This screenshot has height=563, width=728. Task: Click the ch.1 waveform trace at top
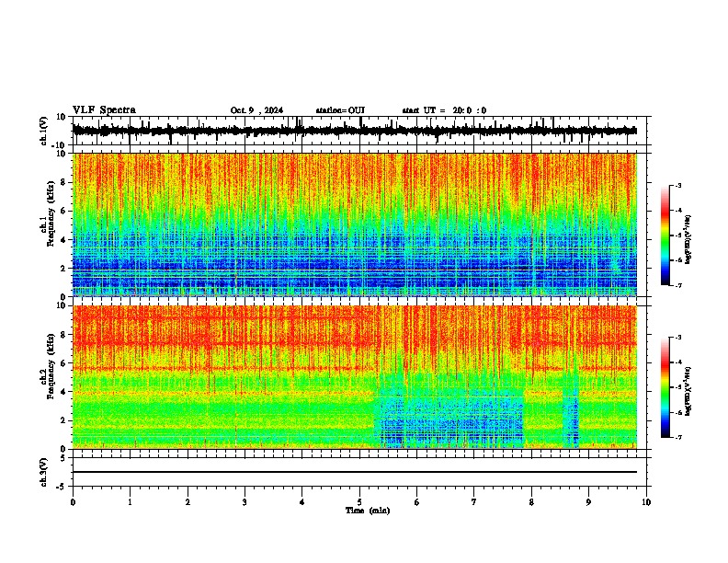point(355,131)
